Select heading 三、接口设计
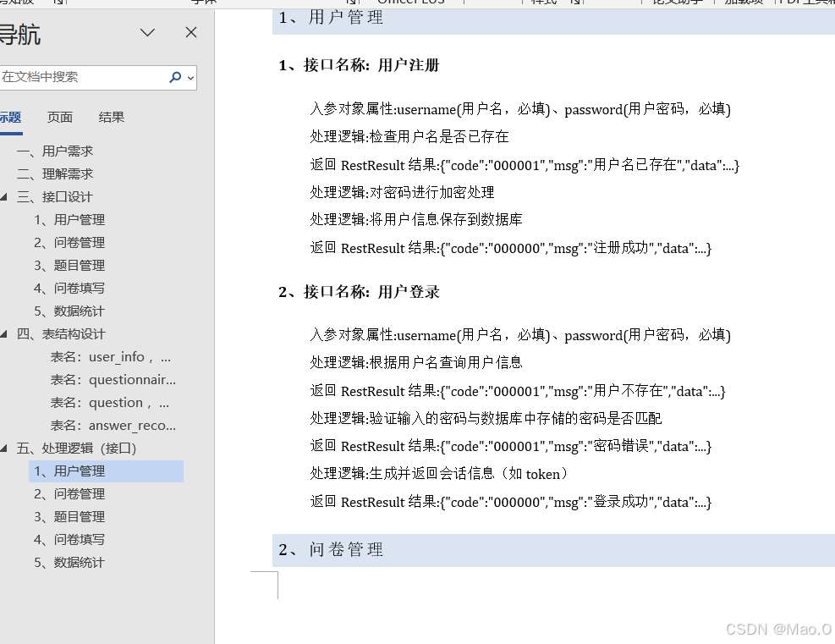 (55, 197)
